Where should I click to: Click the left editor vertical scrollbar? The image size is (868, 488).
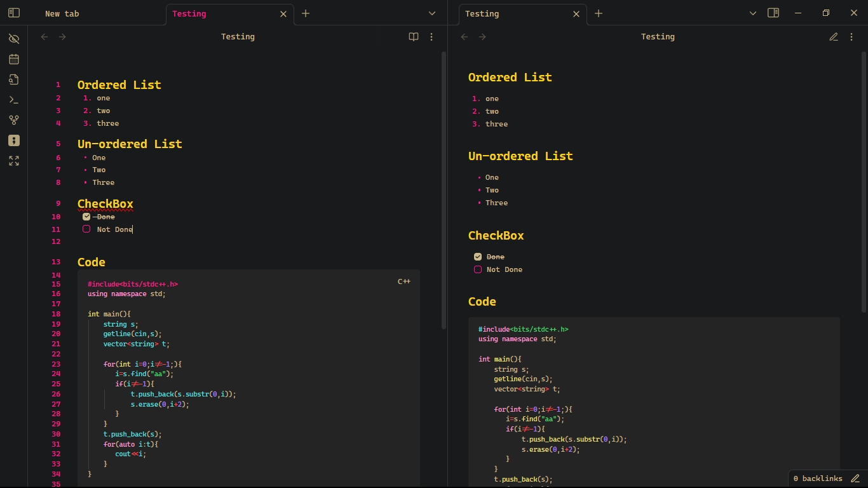click(x=444, y=191)
